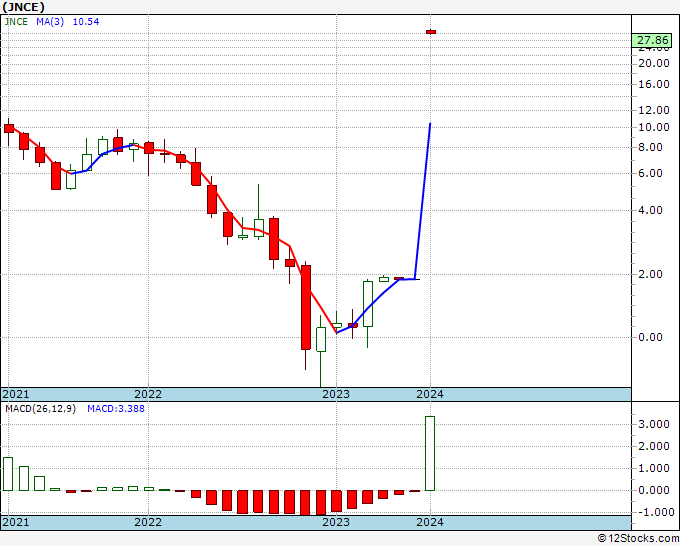Click the 6.00 price axis label
Image resolution: width=680 pixels, height=546 pixels.
650,173
